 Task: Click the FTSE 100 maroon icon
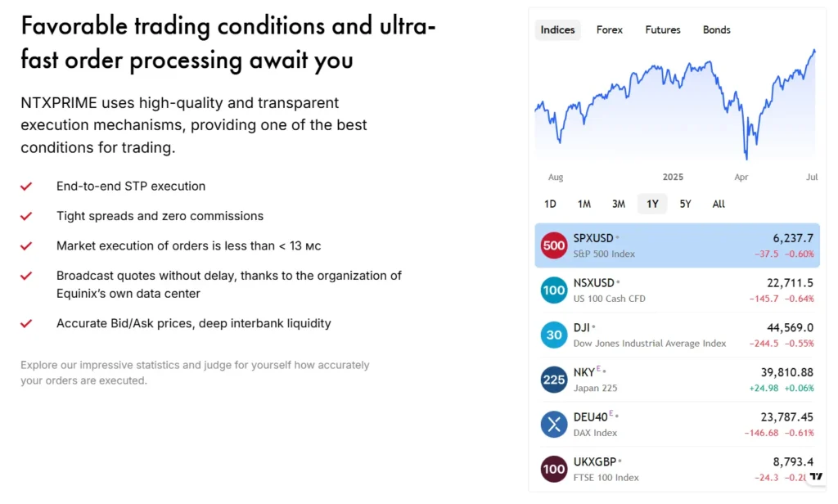pos(554,469)
